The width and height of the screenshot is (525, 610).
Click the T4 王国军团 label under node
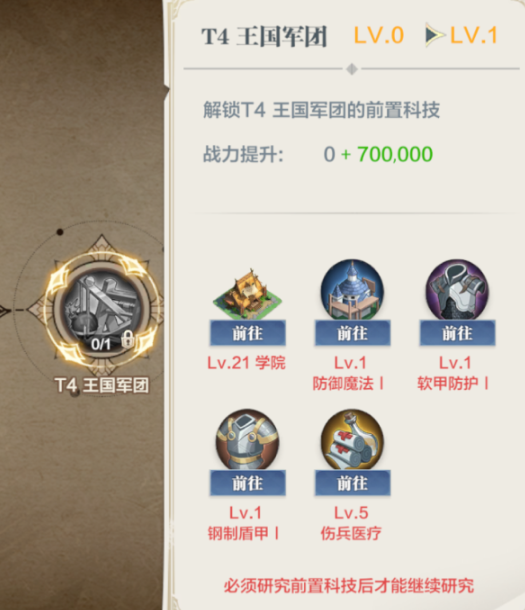click(102, 385)
